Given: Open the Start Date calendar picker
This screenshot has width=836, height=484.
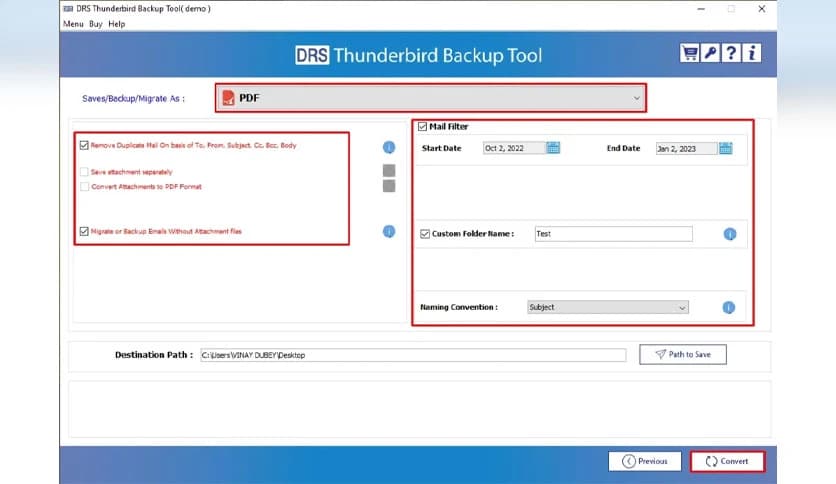Looking at the screenshot, I should (x=553, y=148).
